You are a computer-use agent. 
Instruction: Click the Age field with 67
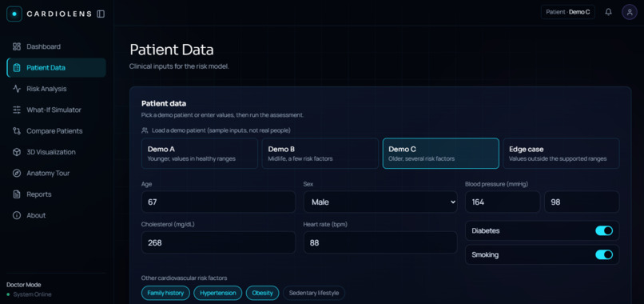(x=218, y=202)
